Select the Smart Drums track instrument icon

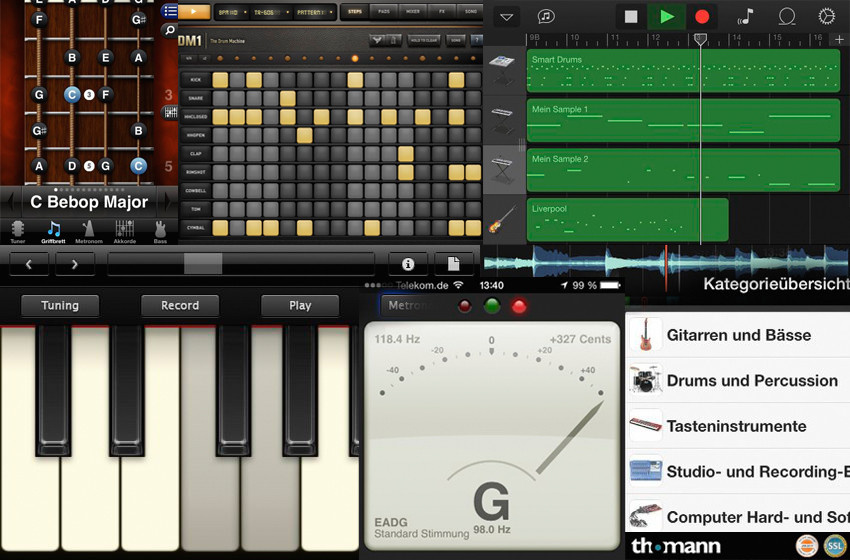point(502,69)
